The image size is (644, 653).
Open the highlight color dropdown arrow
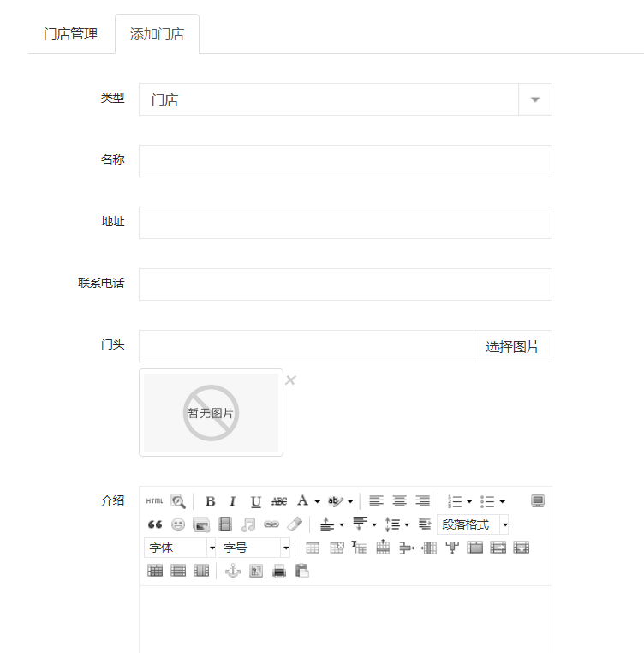pos(350,501)
